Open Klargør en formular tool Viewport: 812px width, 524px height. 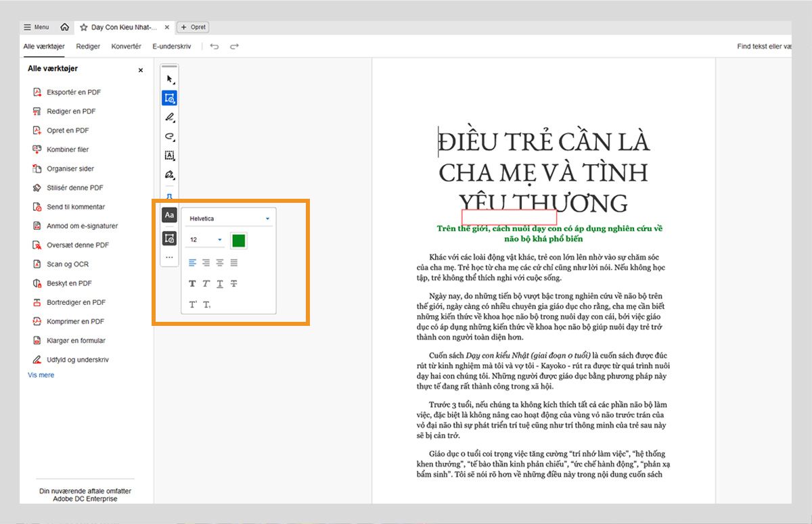[x=76, y=341]
